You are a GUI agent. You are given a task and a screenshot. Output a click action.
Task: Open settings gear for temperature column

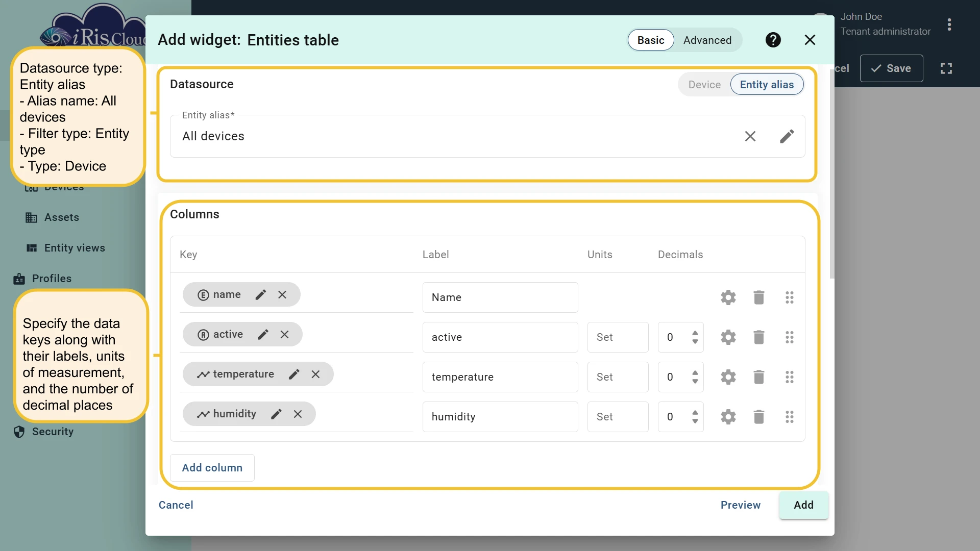click(728, 377)
